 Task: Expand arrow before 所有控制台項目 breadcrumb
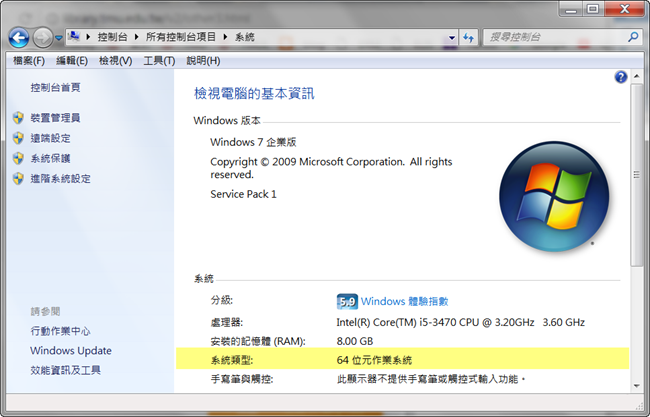coord(136,37)
